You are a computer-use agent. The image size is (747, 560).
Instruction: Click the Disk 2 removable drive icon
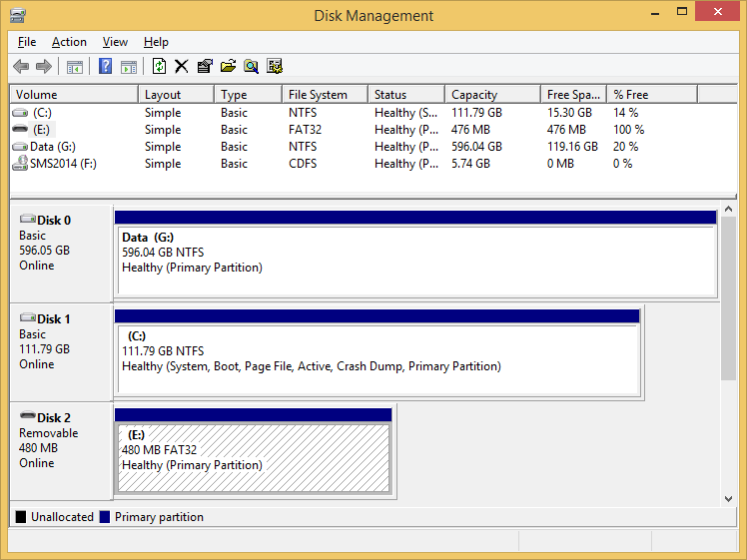click(28, 415)
